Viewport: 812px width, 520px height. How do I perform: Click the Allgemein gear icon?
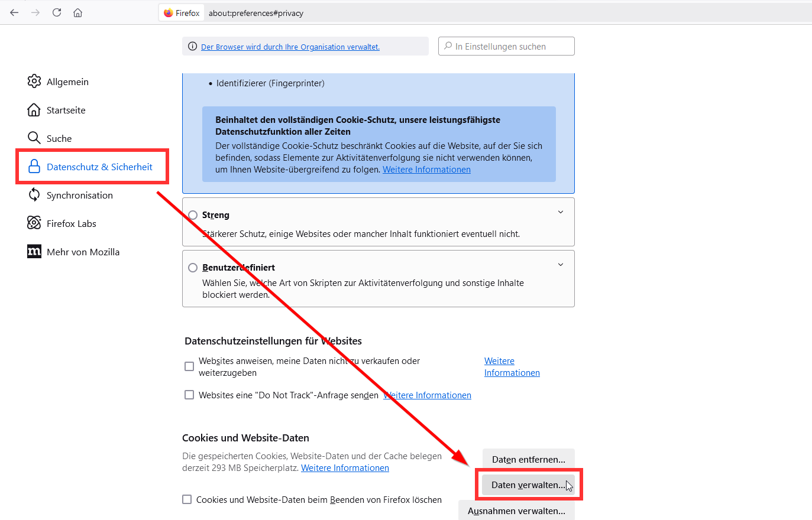(34, 82)
